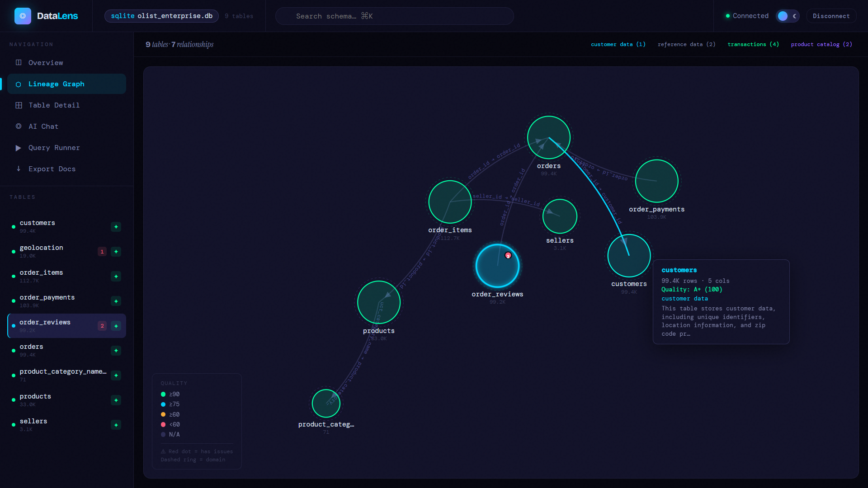The image size is (868, 488).
Task: Click the sparkle icon next to products
Action: (116, 400)
